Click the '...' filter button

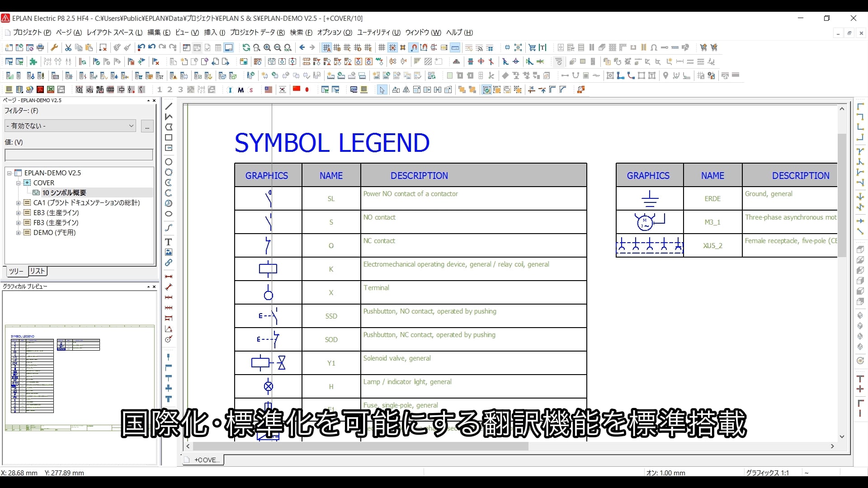[x=147, y=126]
